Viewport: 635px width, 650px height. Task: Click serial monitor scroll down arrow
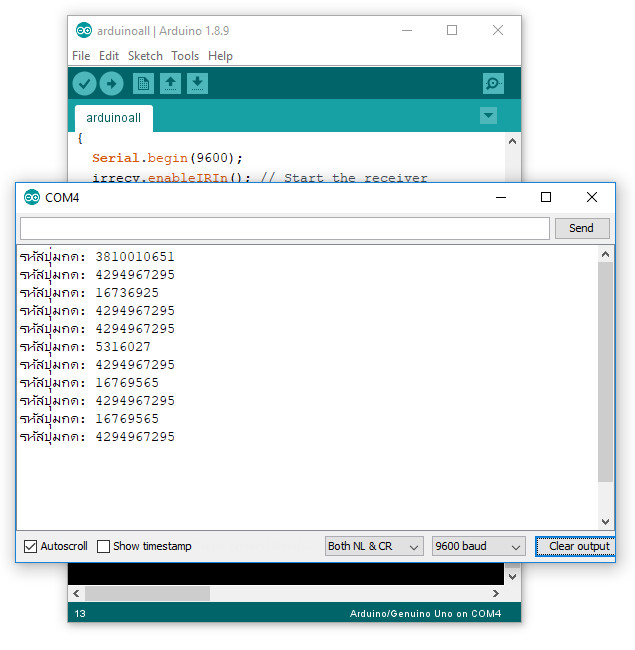(605, 521)
